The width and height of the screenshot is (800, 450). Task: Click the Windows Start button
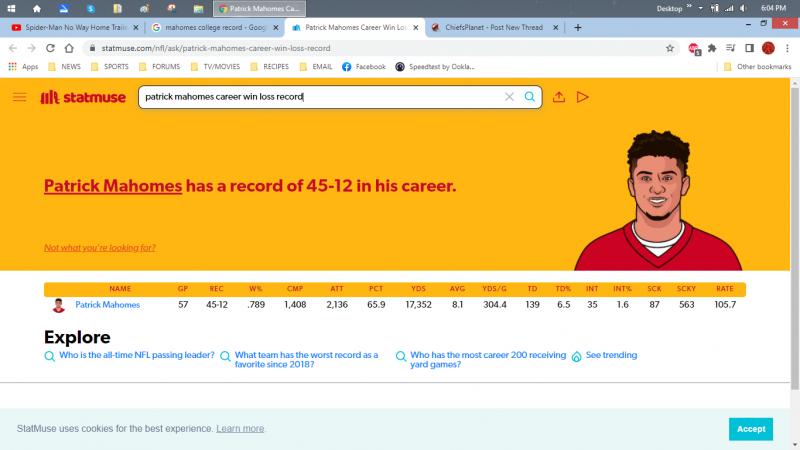pos(11,8)
